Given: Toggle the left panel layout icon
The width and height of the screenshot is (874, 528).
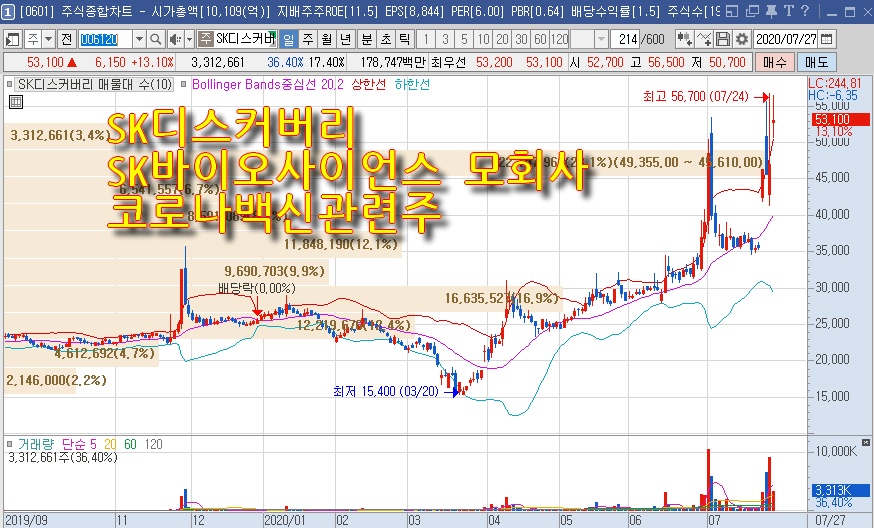Looking at the screenshot, I should [x=12, y=39].
